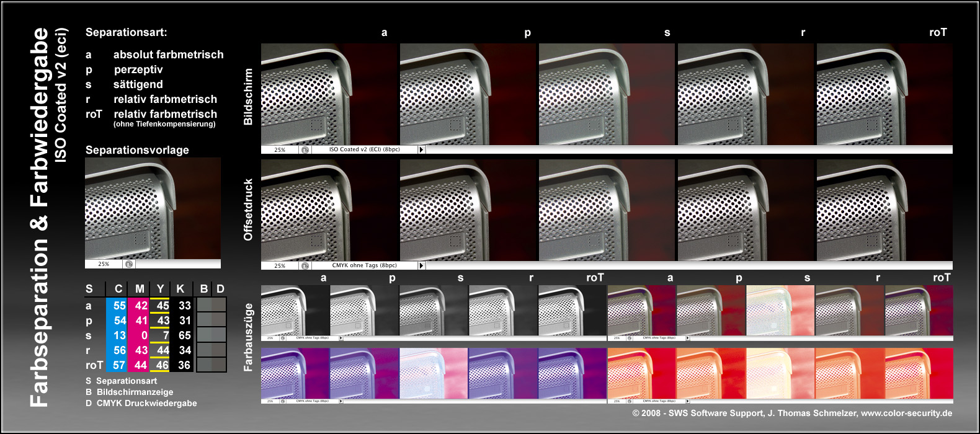The height and width of the screenshot is (434, 980).
Task: Click the 25% zoom field in the Bildschirm bar
Action: pos(280,149)
